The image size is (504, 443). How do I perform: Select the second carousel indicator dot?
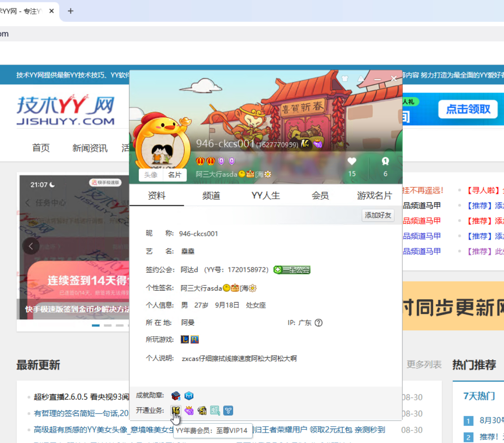(x=108, y=325)
